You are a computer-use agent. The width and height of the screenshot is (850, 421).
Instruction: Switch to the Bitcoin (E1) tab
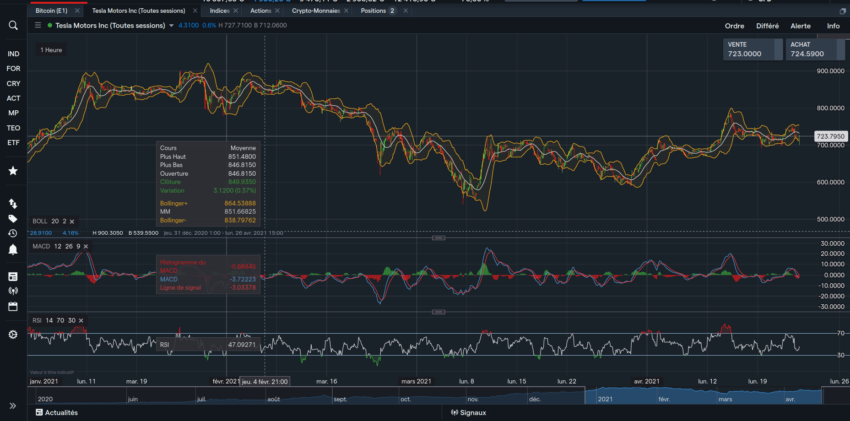49,10
